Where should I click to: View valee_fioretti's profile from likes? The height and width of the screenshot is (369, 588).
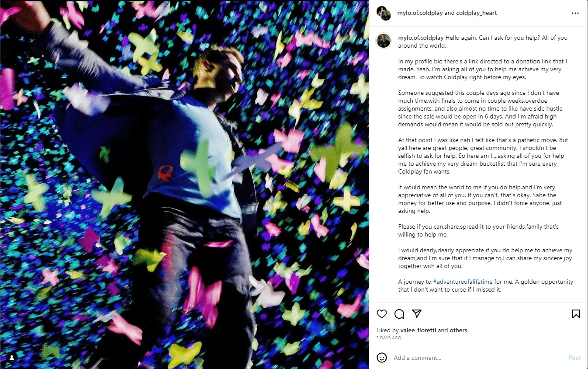pos(418,331)
